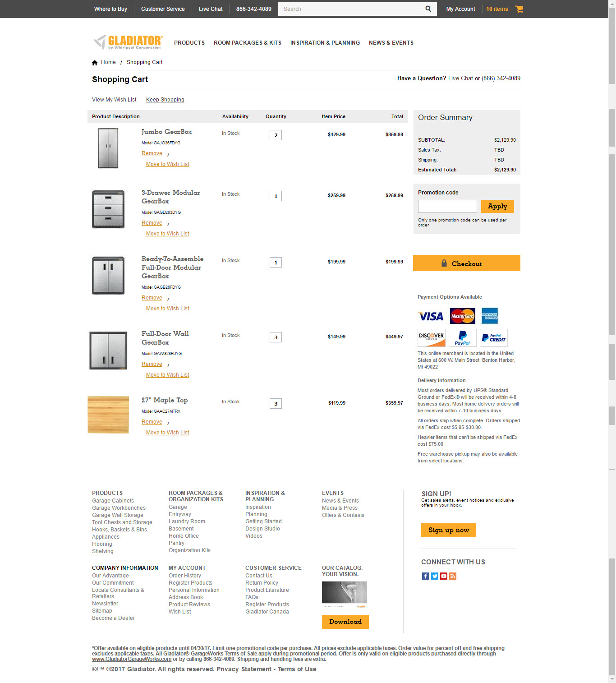Screen dimensions: 616x683
Task: Remove Jumbo GearBox from cart
Action: point(152,153)
